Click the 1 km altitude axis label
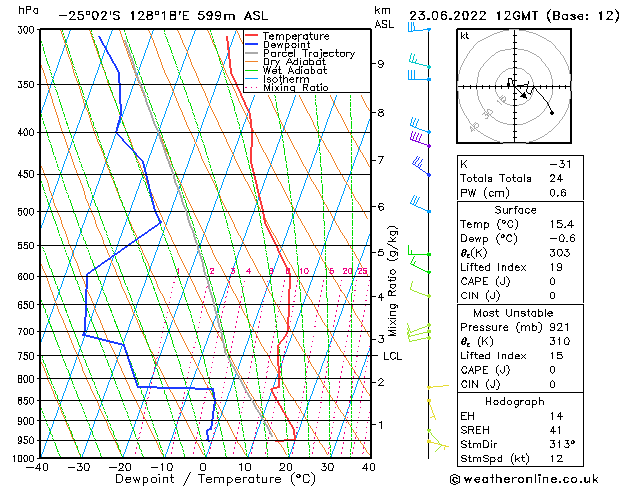 tap(380, 424)
